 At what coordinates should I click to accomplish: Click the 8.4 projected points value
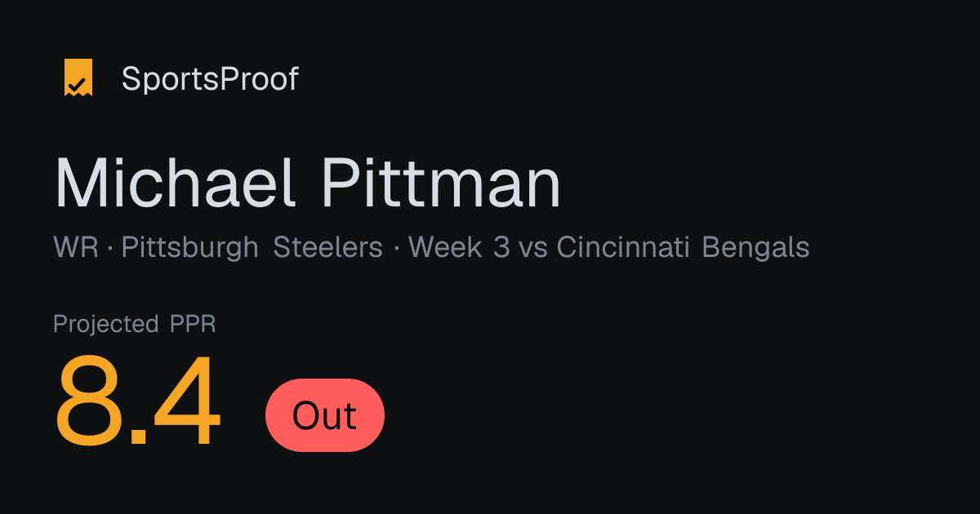pyautogui.click(x=138, y=403)
